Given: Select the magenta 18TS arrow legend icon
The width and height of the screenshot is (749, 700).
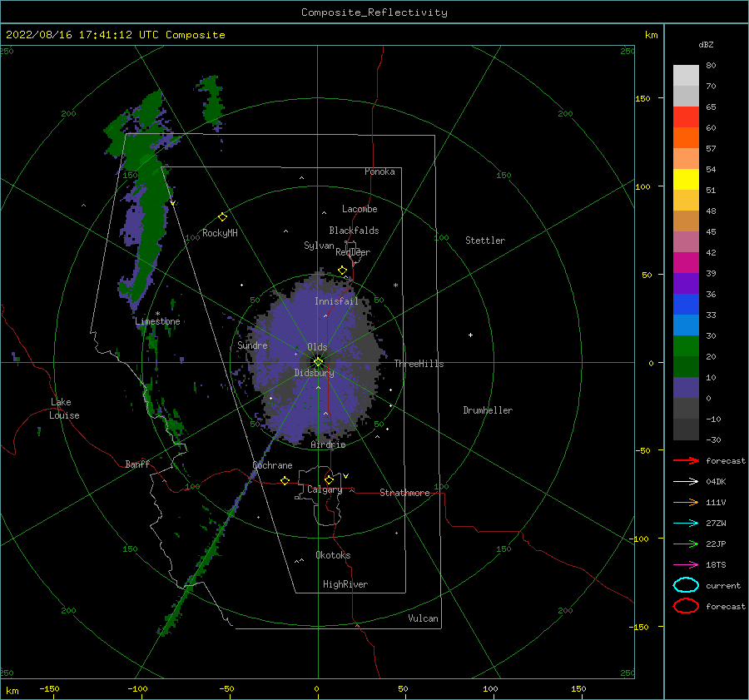Looking at the screenshot, I should (x=686, y=565).
